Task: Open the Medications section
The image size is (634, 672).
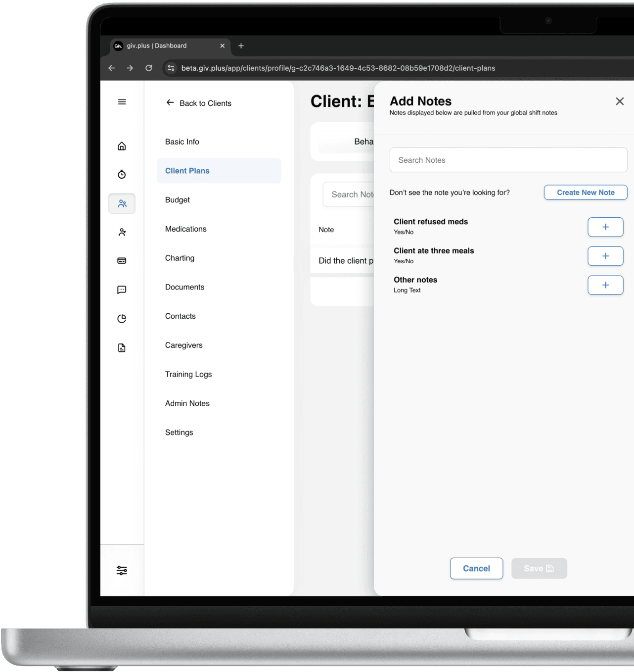Action: [186, 229]
